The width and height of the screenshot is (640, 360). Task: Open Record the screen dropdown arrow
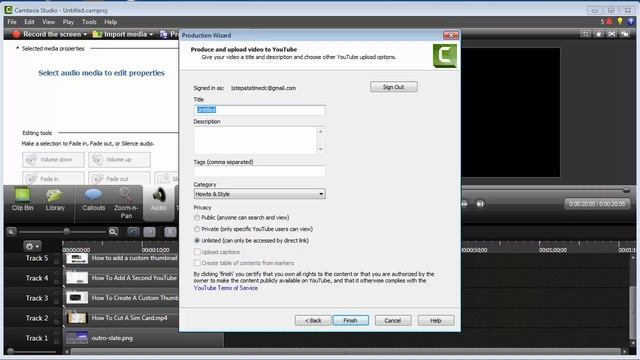[85, 34]
